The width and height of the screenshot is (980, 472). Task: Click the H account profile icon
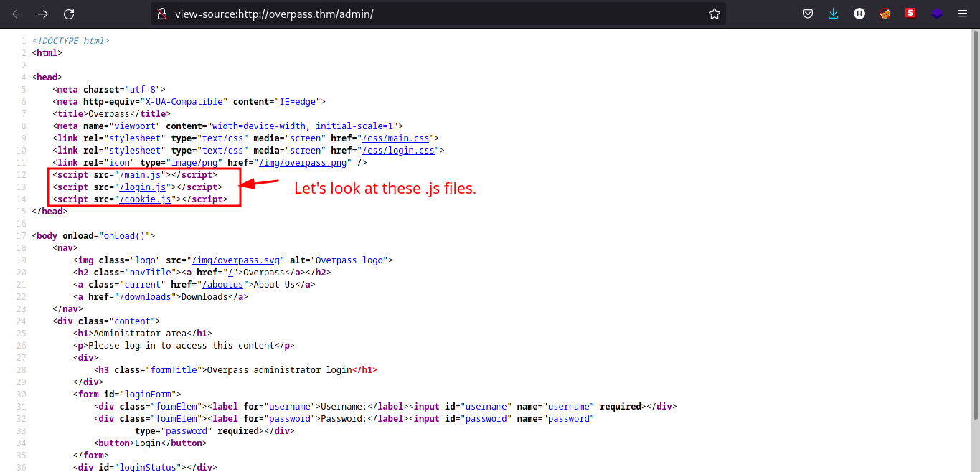click(859, 14)
